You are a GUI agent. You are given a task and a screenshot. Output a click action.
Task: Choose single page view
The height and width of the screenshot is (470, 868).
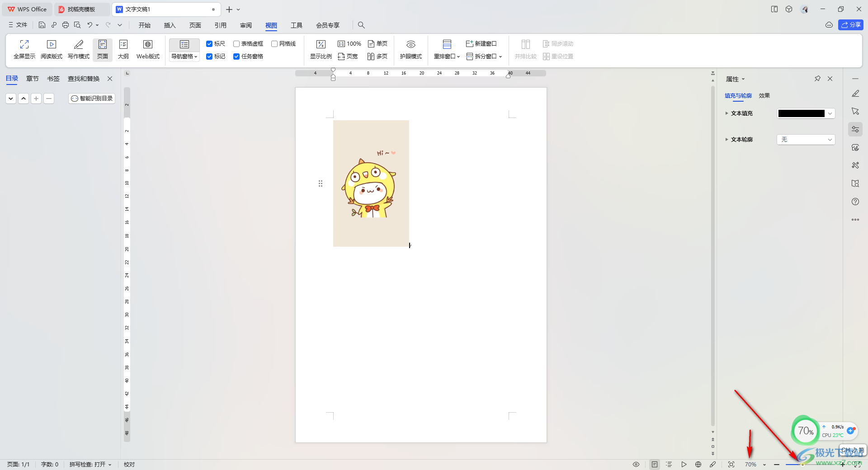tap(377, 44)
